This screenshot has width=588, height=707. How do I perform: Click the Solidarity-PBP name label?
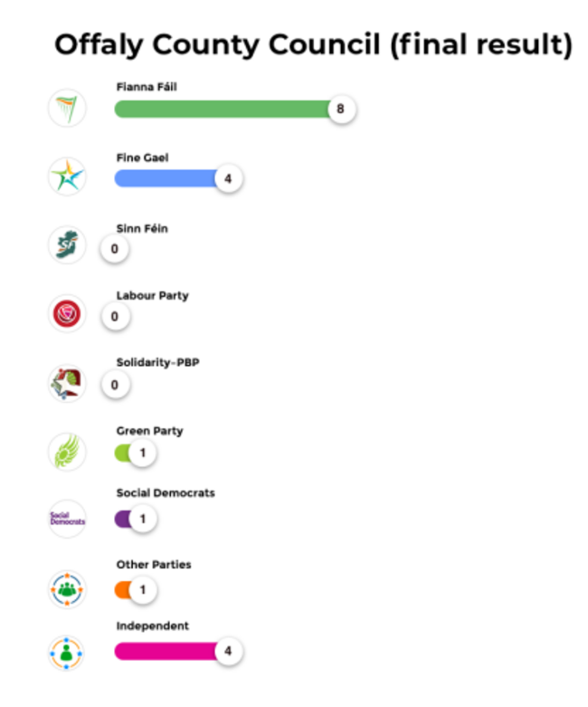coord(157,363)
